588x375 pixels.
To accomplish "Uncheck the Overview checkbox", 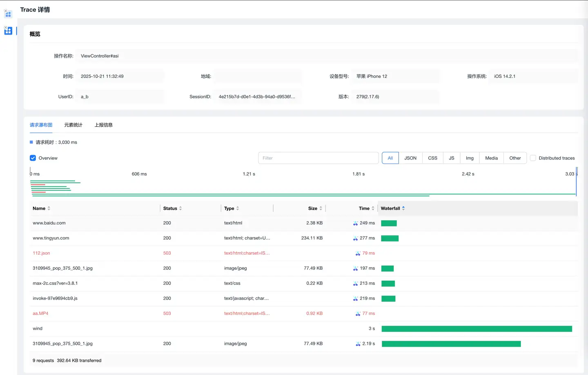I will point(33,158).
